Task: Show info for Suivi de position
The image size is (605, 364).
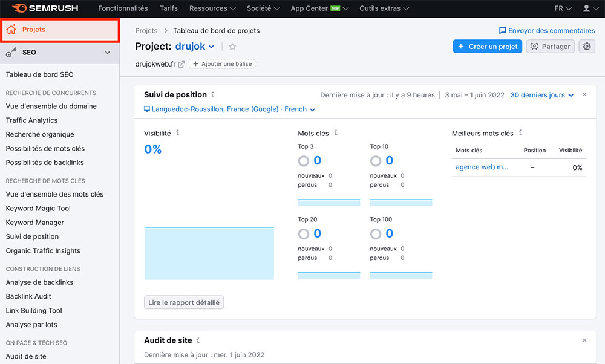Action: click(212, 94)
